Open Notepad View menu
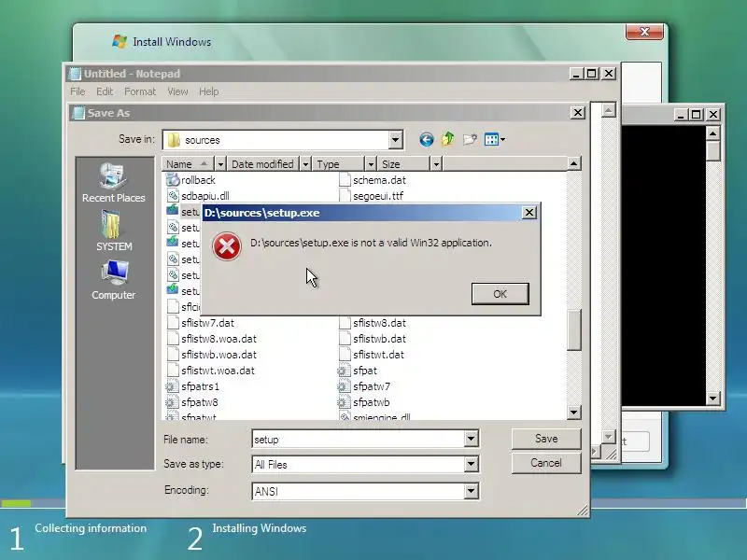 coord(177,91)
